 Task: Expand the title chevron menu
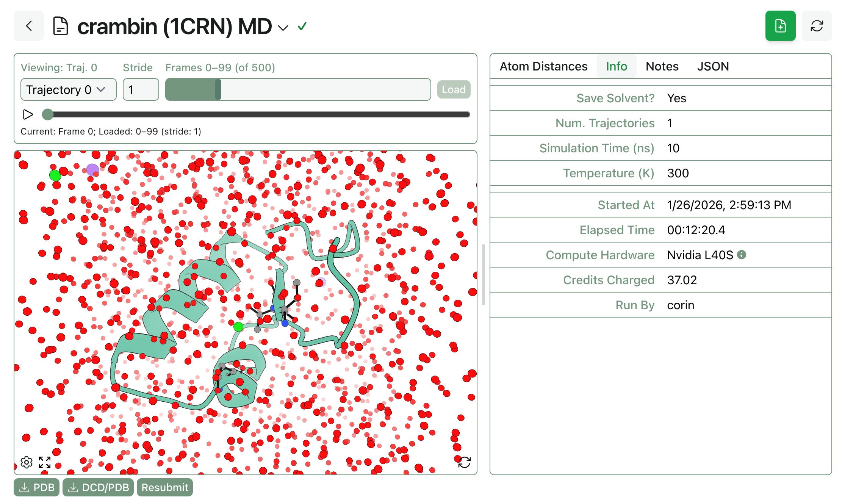283,28
